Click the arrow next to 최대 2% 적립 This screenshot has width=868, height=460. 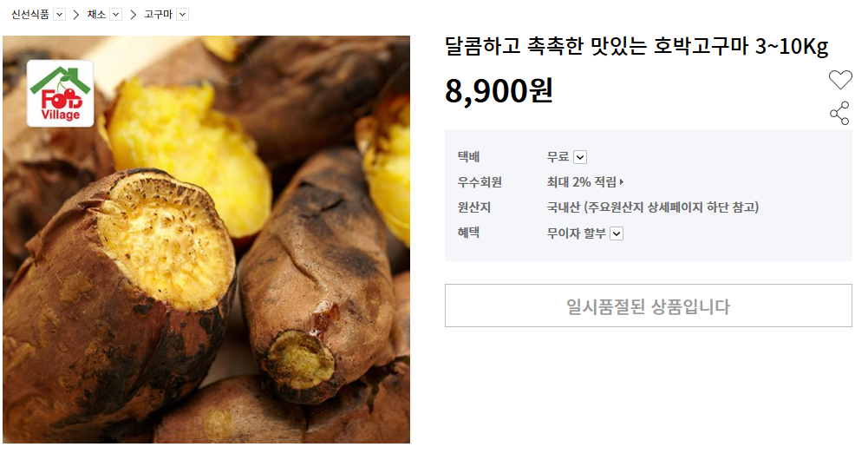(x=622, y=181)
